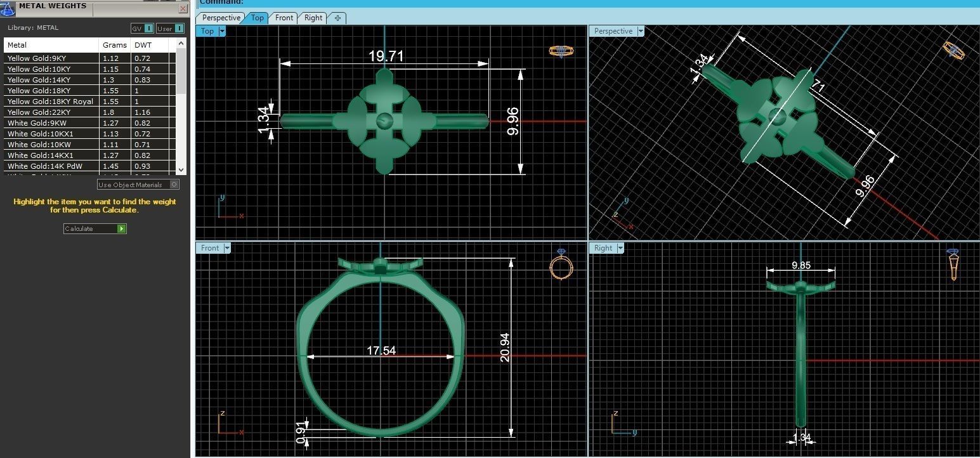Switch to the Right viewport tab

tap(313, 18)
